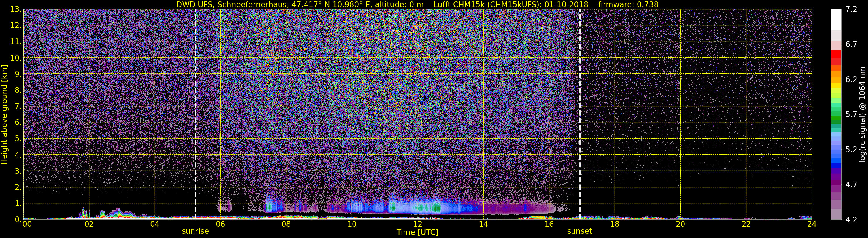Viewport: 868px width, 238px height.
Task: Click the colorbar tick value '7.2'
Action: (851, 9)
